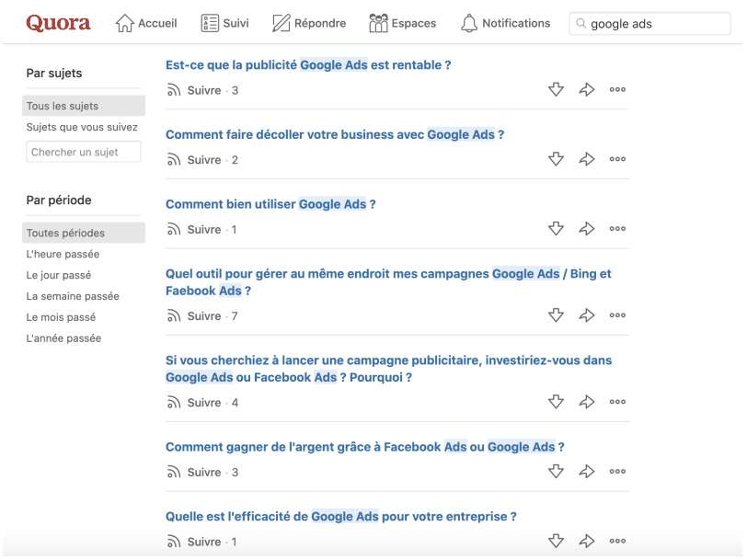Select 'Toutes périodes' filter

click(84, 233)
